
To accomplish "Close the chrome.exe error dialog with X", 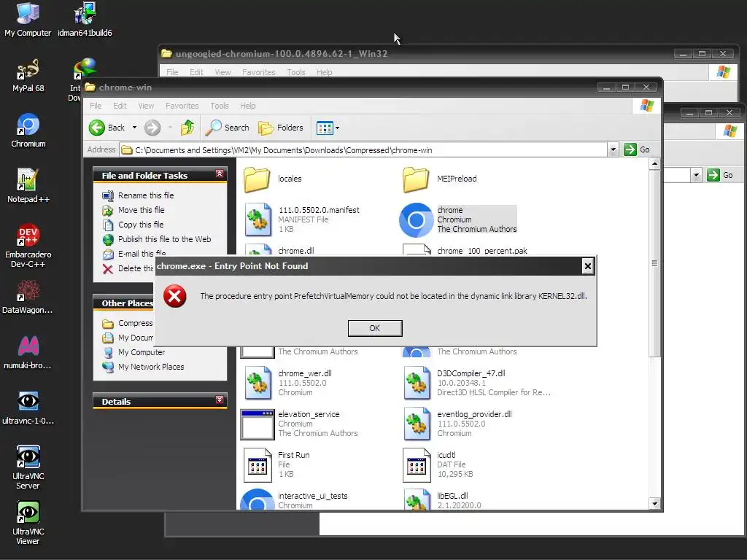I will [588, 266].
